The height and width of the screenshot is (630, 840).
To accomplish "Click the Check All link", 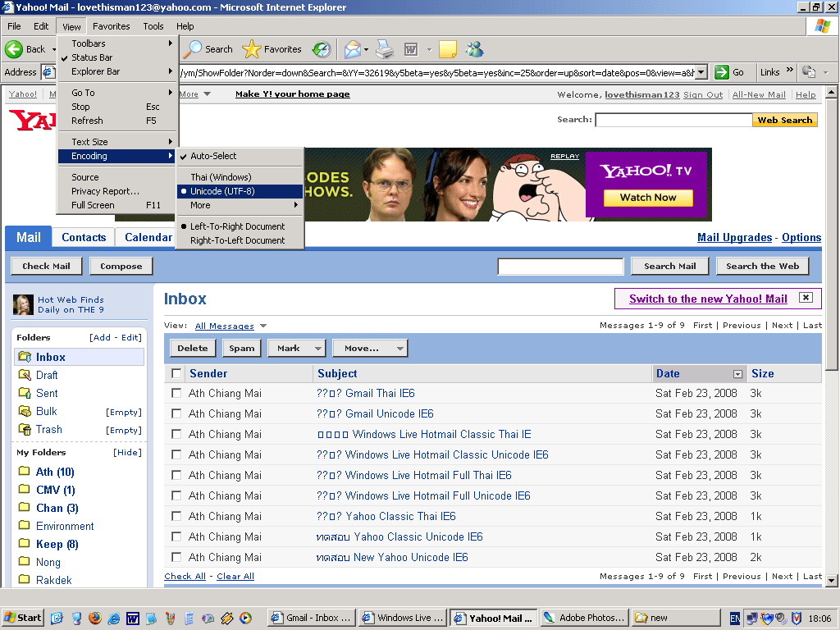I will point(185,577).
